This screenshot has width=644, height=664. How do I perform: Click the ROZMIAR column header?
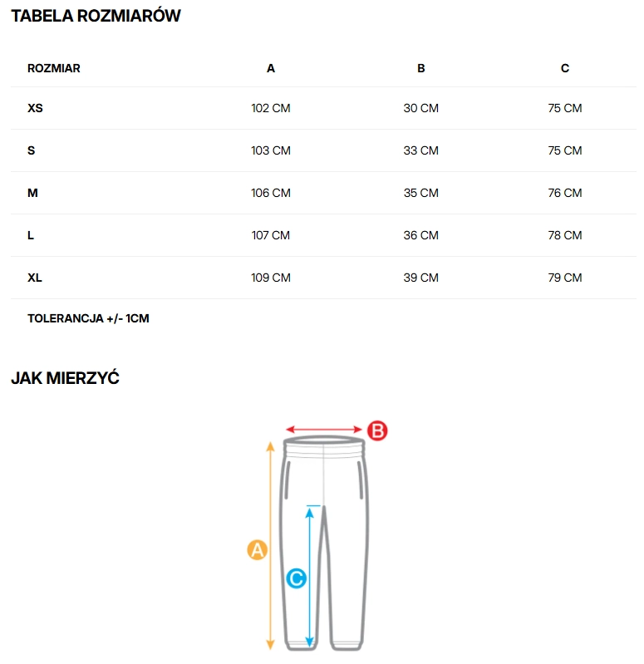tap(54, 68)
